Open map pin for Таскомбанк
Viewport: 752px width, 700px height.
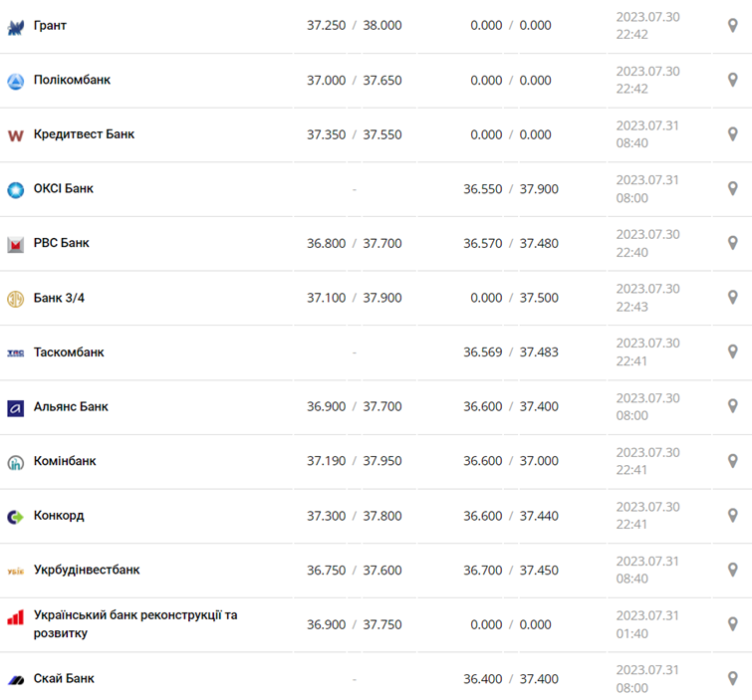732,351
